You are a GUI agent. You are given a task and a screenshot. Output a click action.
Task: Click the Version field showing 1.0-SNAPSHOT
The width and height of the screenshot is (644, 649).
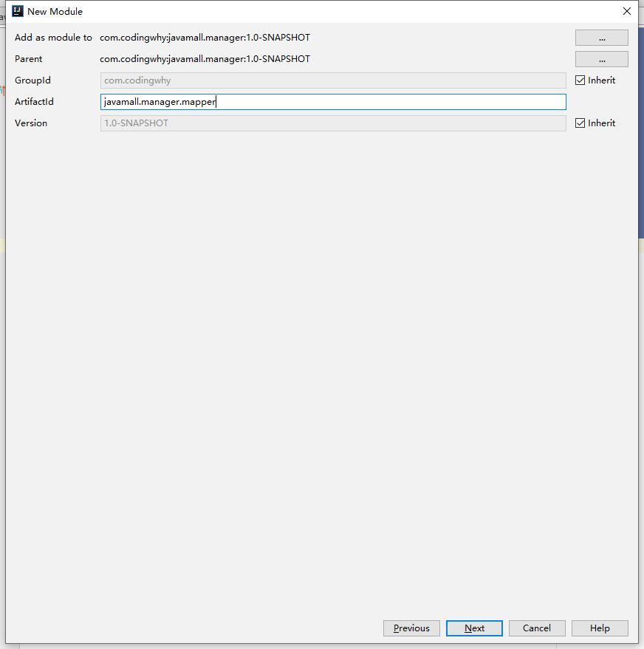[332, 123]
